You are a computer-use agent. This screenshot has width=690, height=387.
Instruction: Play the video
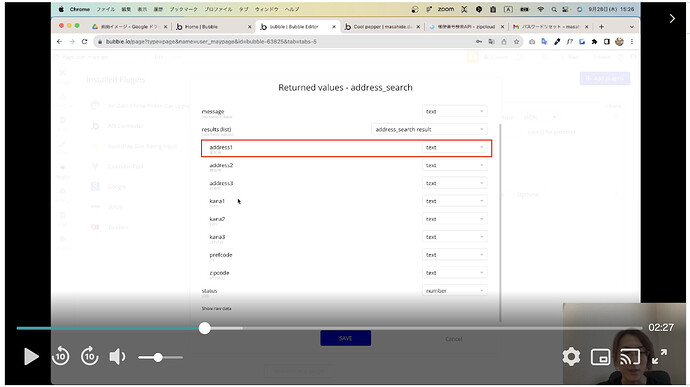31,357
